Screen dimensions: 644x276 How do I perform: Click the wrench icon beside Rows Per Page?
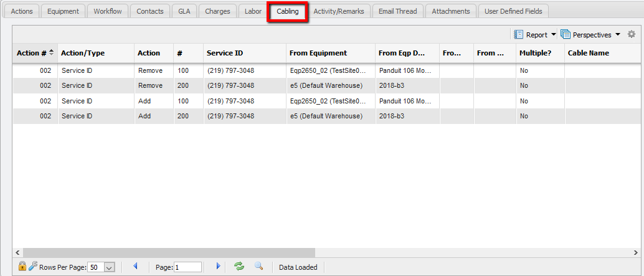point(32,267)
